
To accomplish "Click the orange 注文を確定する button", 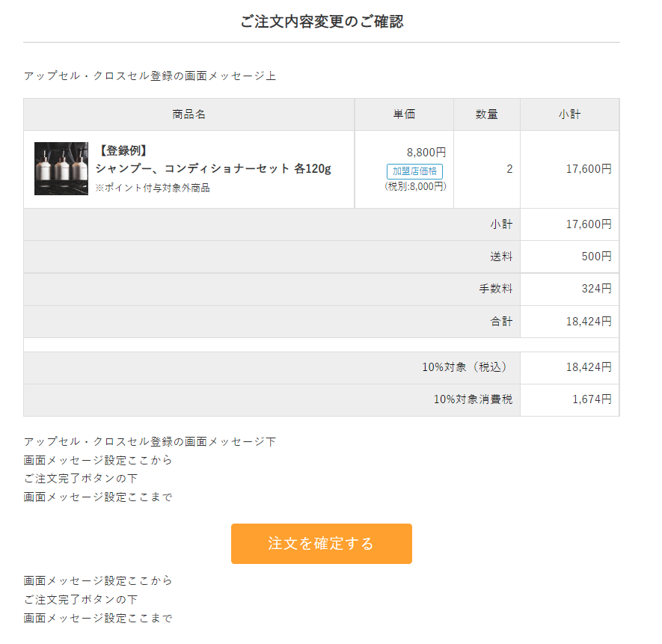I will 321,544.
